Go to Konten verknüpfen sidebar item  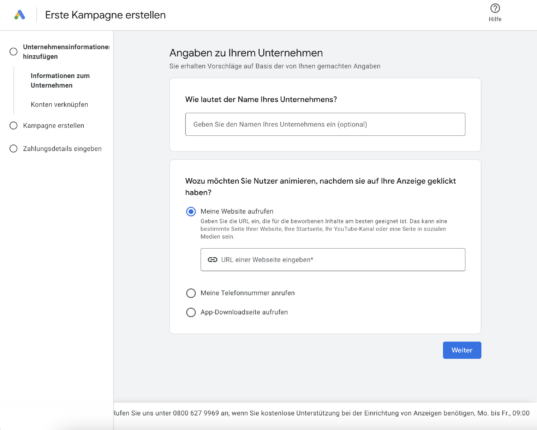tap(59, 104)
